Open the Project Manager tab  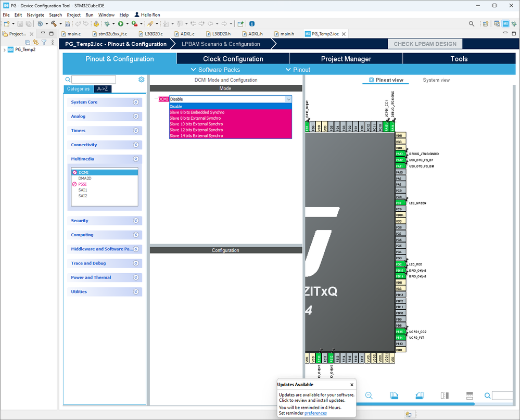tap(346, 59)
